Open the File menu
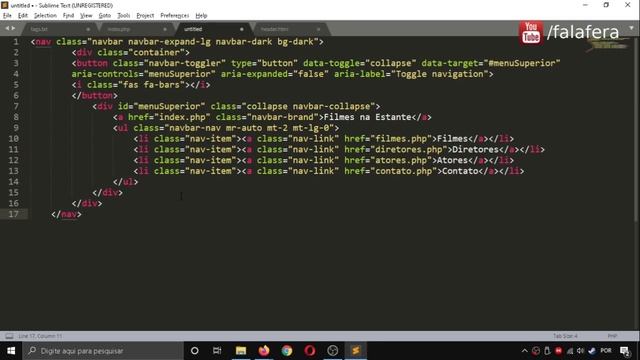Viewport: 640px width, 360px height. 7,16
